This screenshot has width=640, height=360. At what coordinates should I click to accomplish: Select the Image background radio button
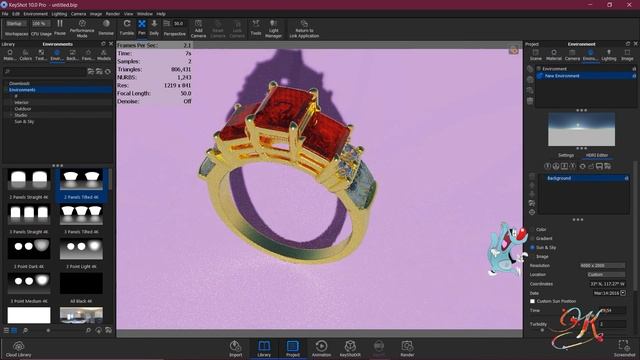(532, 256)
